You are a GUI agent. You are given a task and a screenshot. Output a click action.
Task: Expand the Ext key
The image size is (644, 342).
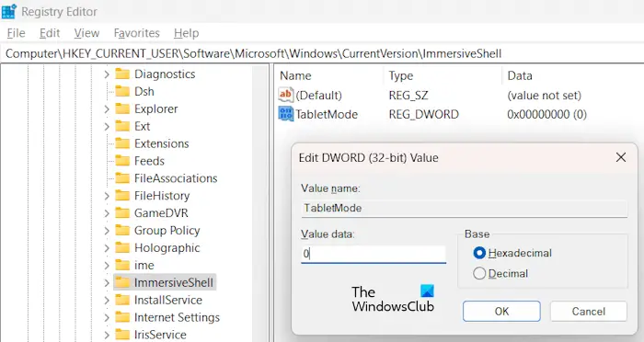107,126
